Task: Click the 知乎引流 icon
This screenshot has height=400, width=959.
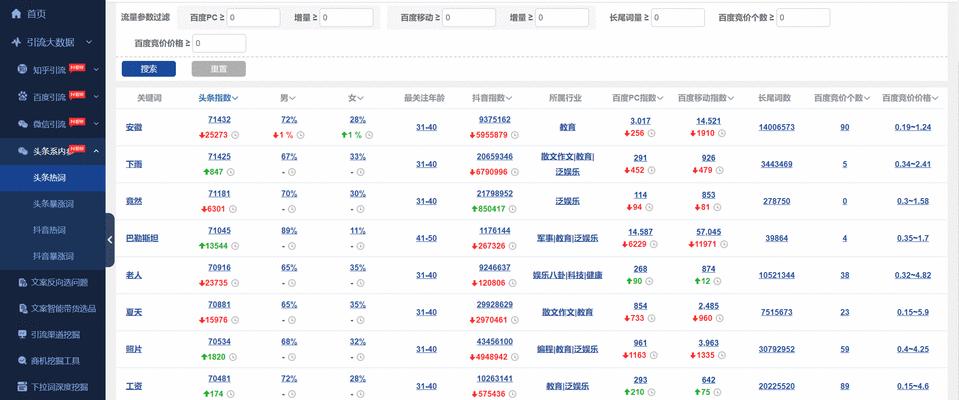Action: coord(23,69)
